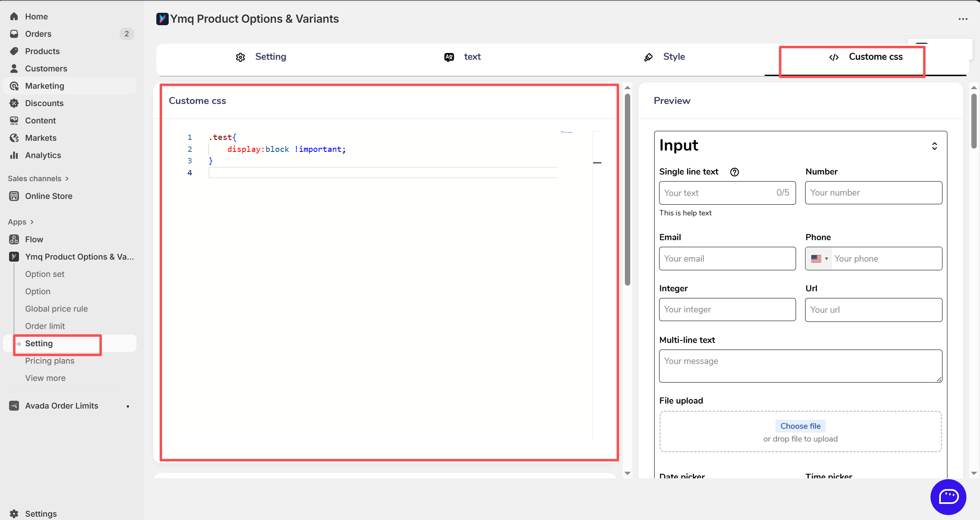Open the phone country flag dropdown

click(x=819, y=259)
